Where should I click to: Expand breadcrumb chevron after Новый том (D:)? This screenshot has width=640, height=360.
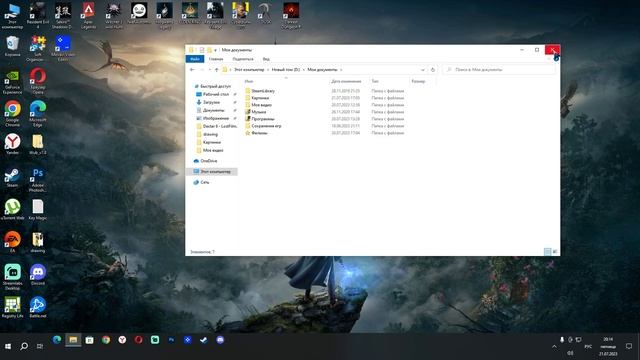[304, 70]
